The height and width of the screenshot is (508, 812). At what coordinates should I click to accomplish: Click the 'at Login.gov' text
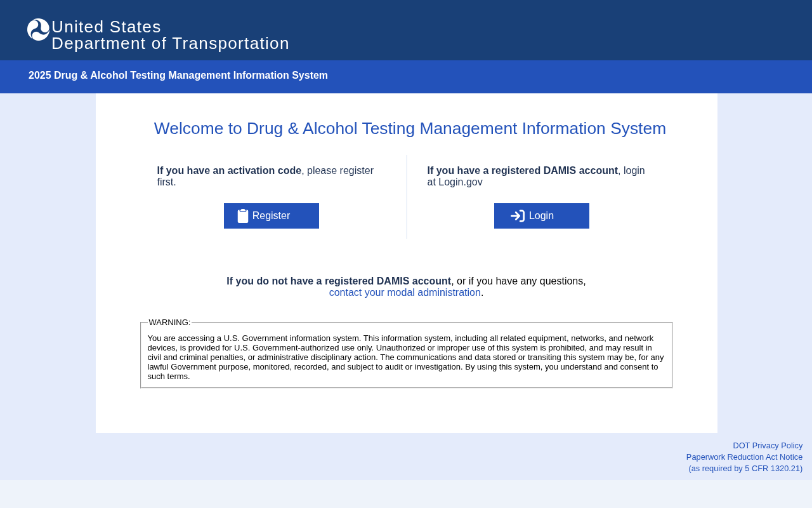pos(455,182)
